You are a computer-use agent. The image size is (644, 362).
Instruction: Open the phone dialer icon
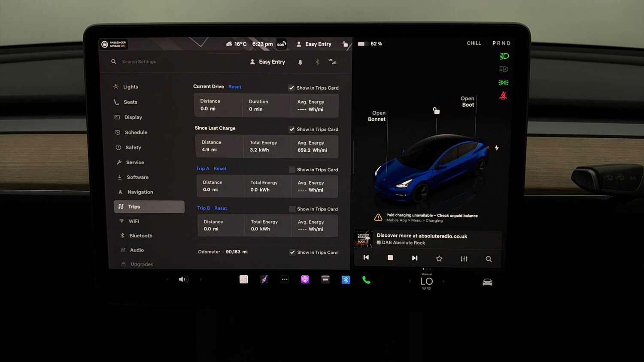tap(366, 280)
